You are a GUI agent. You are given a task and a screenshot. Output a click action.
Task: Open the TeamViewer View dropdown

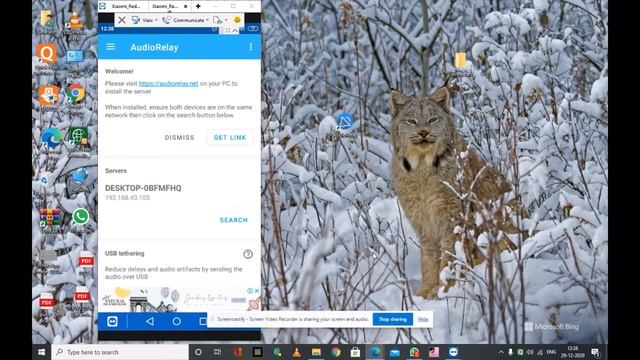144,20
